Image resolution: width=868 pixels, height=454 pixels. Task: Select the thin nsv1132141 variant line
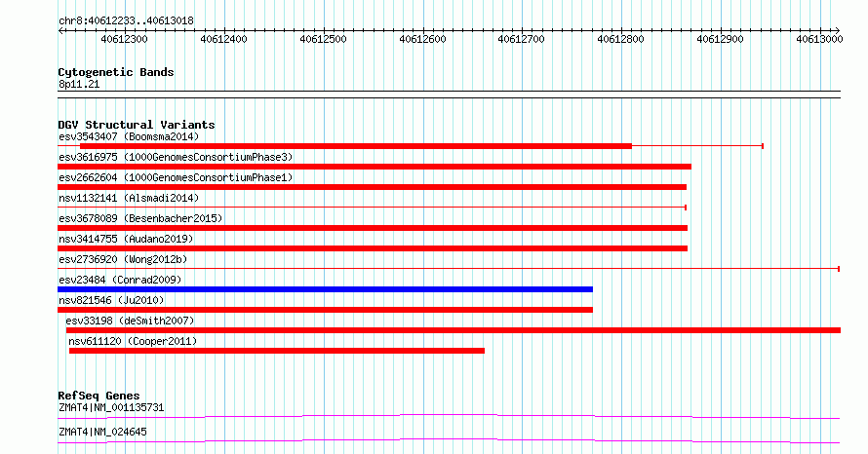coord(372,208)
